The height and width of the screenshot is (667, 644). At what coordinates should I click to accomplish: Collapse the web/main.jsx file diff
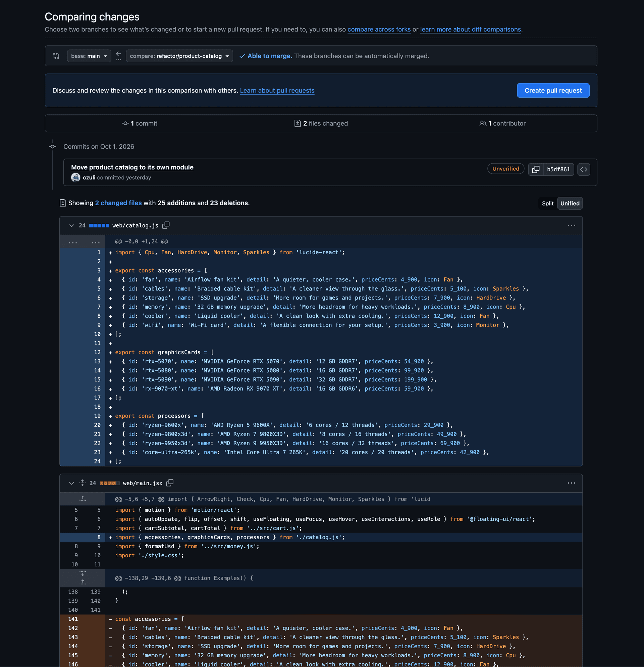pyautogui.click(x=71, y=483)
